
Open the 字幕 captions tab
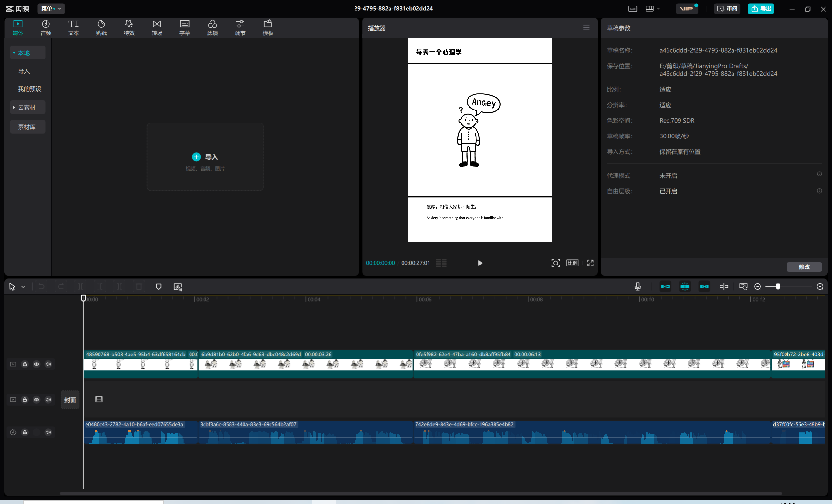point(184,28)
